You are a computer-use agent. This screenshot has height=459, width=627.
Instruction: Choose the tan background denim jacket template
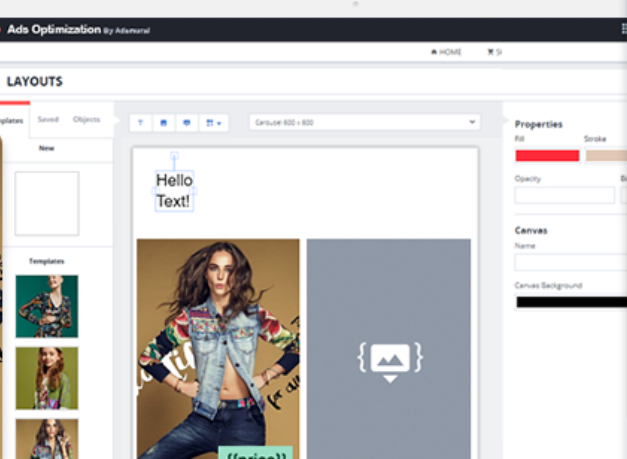coord(47,439)
